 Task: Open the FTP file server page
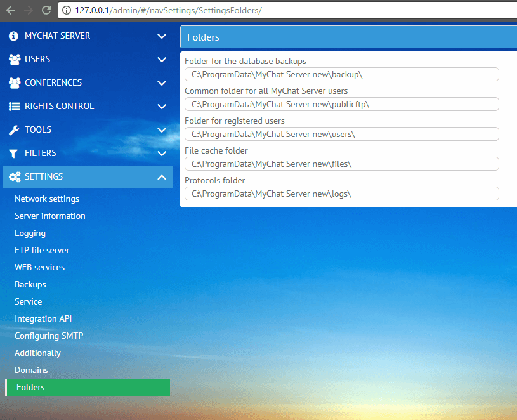(x=42, y=250)
